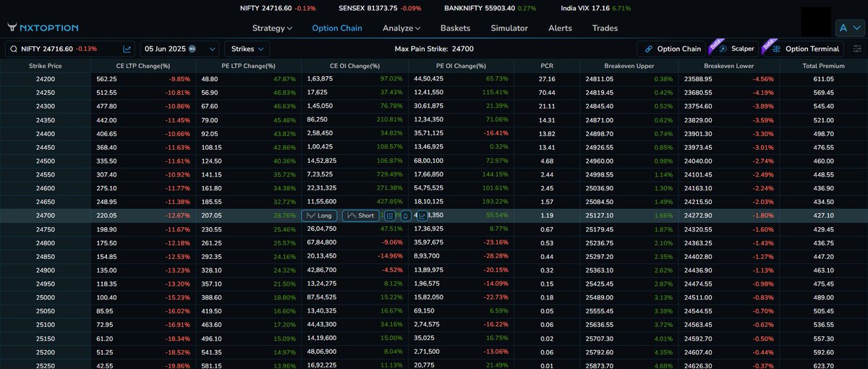Click CE OI value 87,54,525

tap(320, 298)
